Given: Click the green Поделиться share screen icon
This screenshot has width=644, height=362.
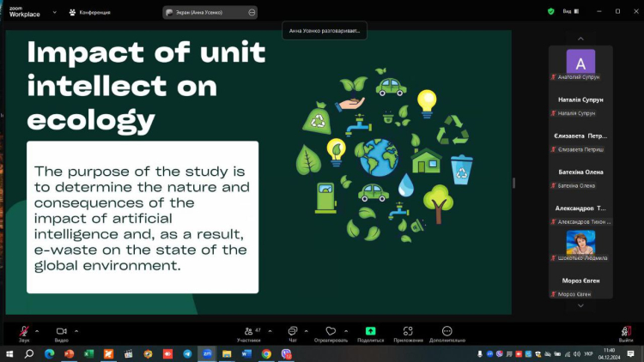Looking at the screenshot, I should pyautogui.click(x=370, y=331).
